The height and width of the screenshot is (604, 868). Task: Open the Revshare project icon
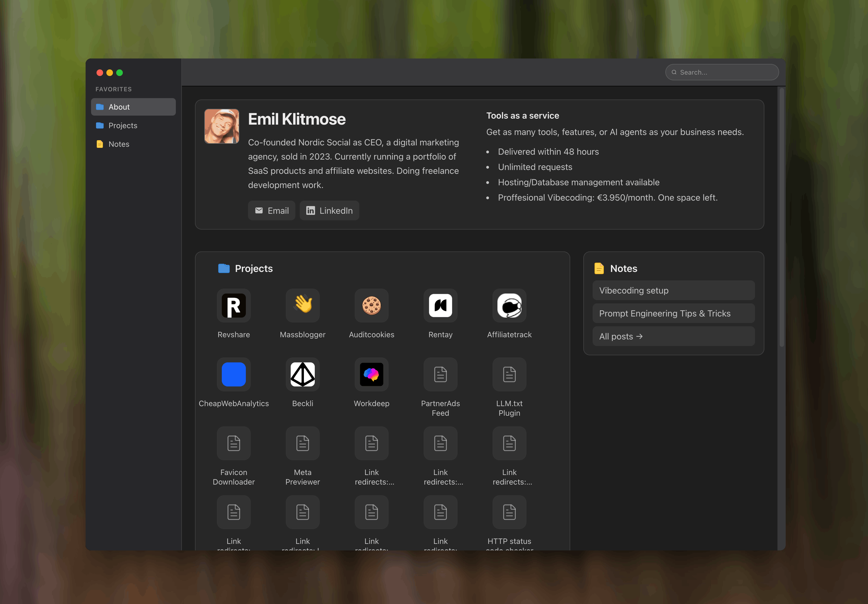tap(234, 306)
